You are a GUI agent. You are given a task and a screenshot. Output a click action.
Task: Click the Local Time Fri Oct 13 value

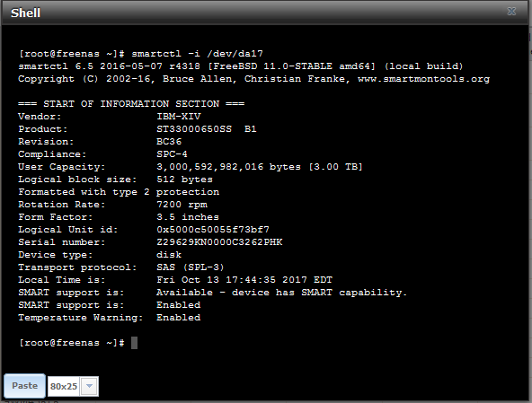[244, 280]
